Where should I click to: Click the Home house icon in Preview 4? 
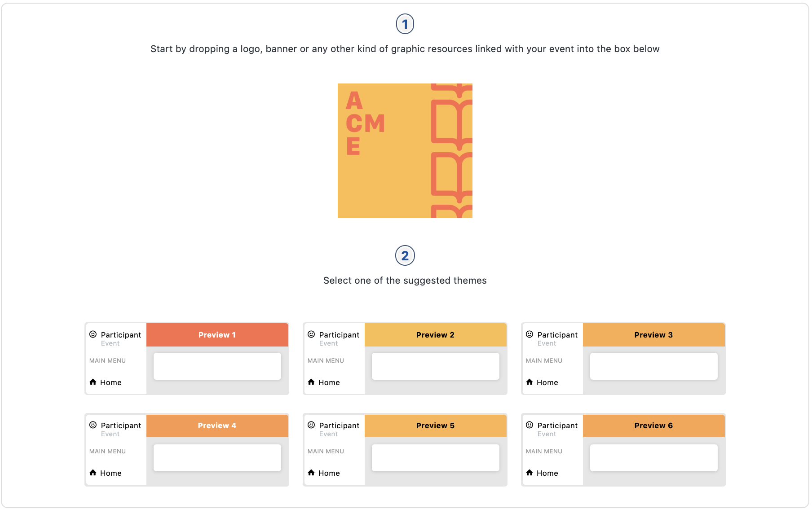click(x=93, y=473)
